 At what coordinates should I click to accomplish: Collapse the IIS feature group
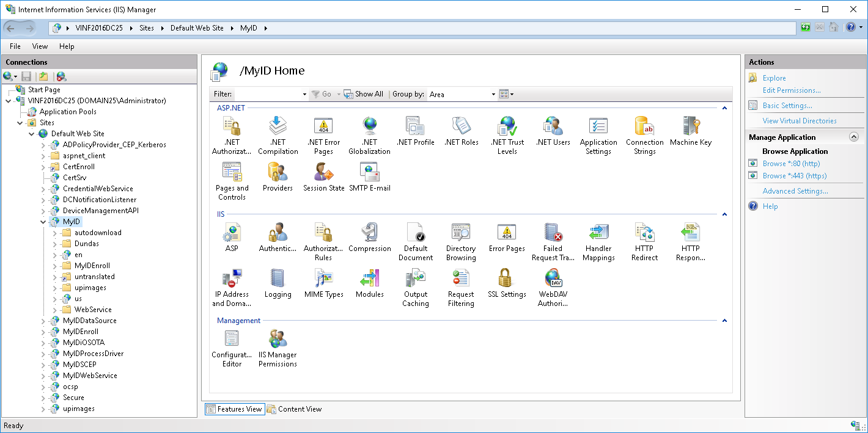click(724, 214)
